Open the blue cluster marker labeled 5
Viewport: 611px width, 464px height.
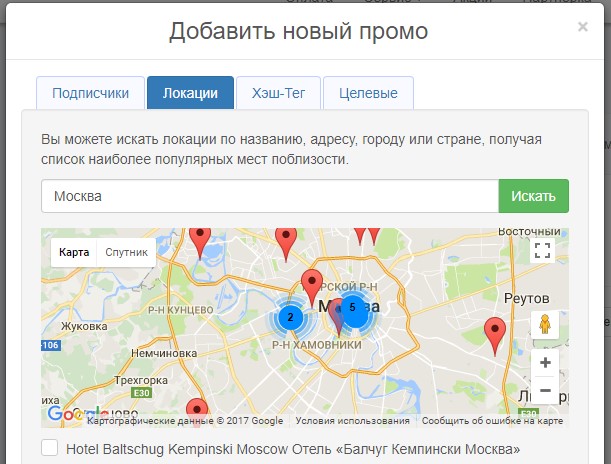[354, 312]
